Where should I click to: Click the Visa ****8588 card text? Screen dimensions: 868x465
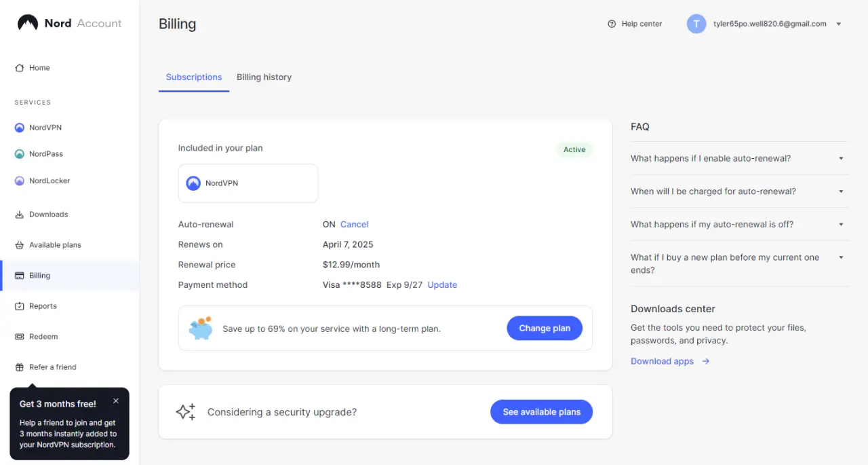(352, 285)
